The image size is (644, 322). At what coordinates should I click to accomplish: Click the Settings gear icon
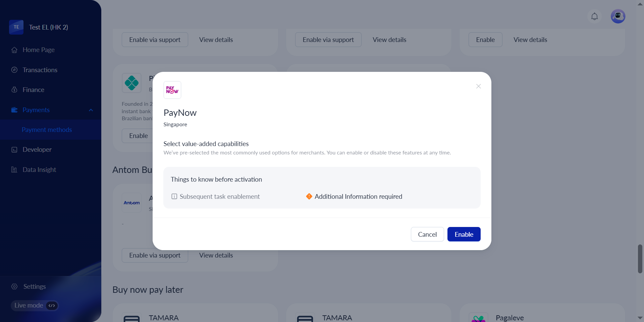coord(14,286)
